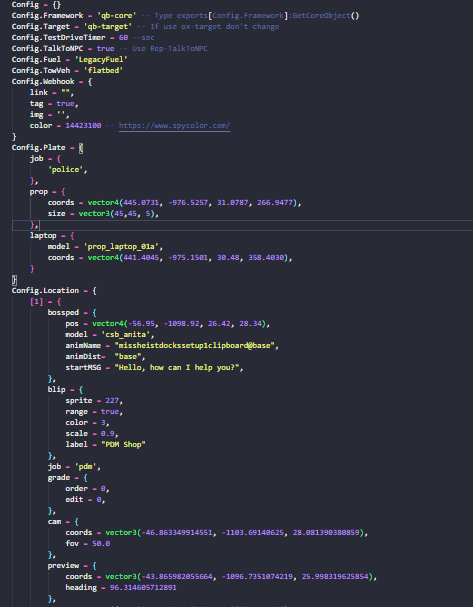Image resolution: width=473 pixels, height=607 pixels.
Task: Click the 'police' job entry
Action: (65, 170)
